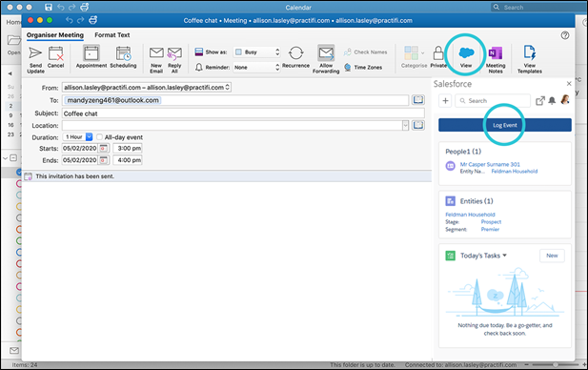Screen dimensions: 588x370
Task: Click the Calendar window Search box
Action: click(x=538, y=7)
